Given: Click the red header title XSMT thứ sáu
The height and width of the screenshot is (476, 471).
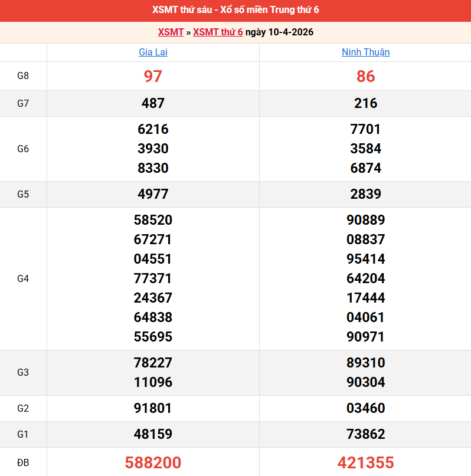Looking at the screenshot, I should point(235,10).
